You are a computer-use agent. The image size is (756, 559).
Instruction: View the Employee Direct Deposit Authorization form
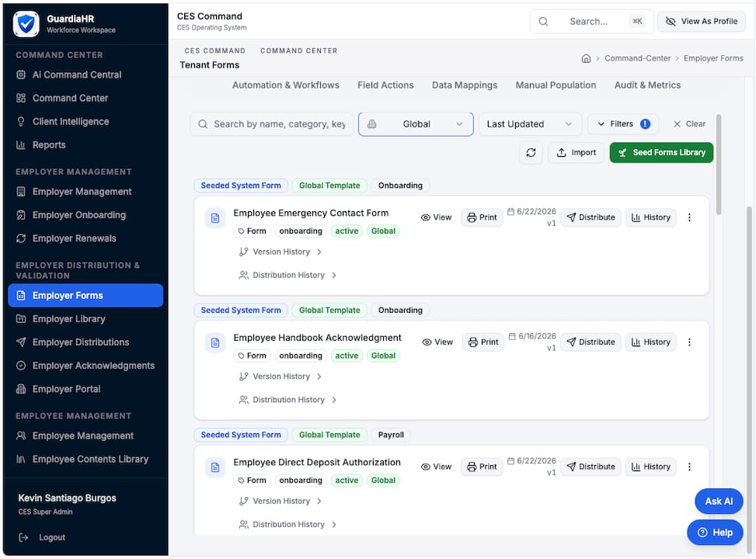coord(437,467)
